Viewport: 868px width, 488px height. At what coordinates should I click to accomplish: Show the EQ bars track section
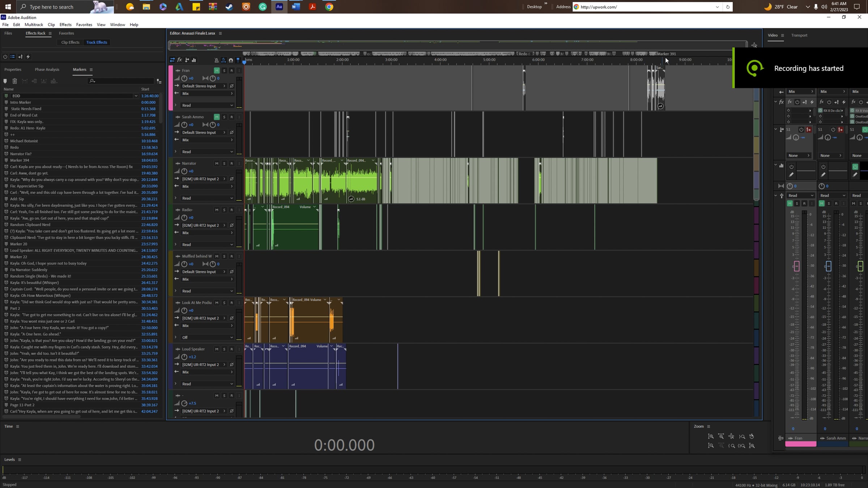pos(194,60)
